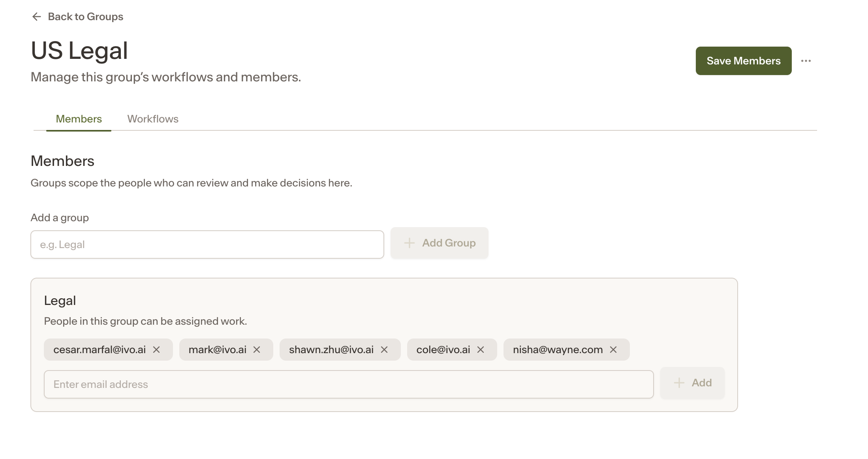Switch to the Workflows tab
The width and height of the screenshot is (868, 459).
pyautogui.click(x=153, y=119)
